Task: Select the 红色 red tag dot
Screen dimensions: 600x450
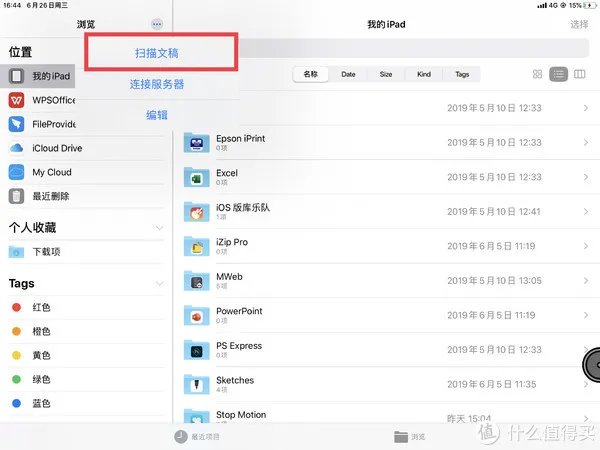Action: point(16,307)
